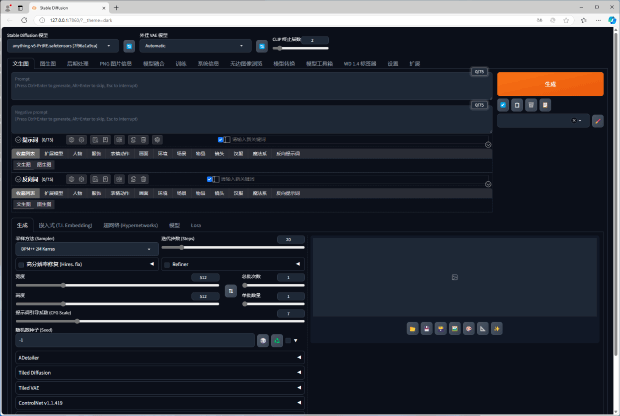
Task: Click the last hexagon icon in the 提示词 toolbar
Action: 157,140
